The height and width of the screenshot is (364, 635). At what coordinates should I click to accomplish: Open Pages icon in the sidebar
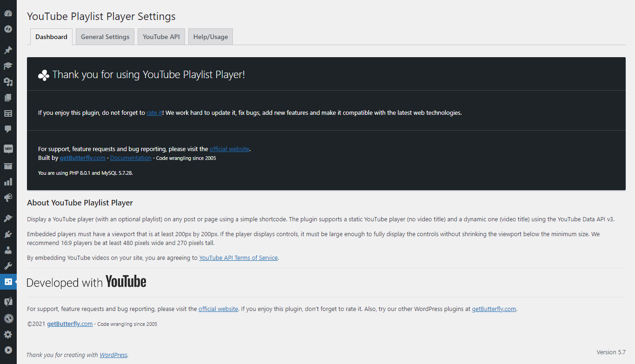coord(8,98)
